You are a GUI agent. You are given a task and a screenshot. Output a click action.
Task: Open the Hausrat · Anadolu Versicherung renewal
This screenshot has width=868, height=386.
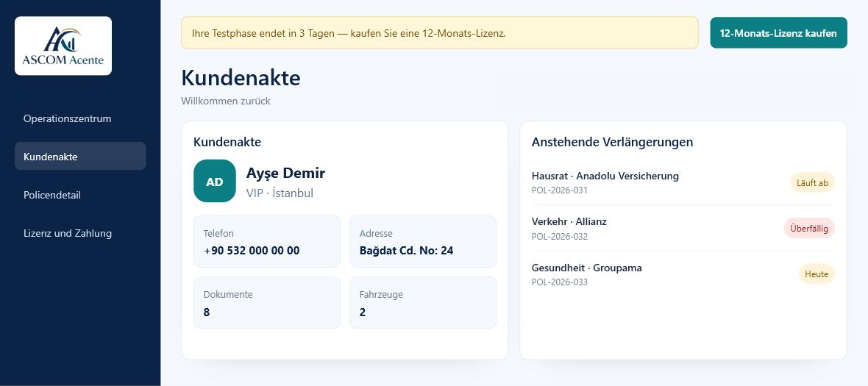coord(683,182)
